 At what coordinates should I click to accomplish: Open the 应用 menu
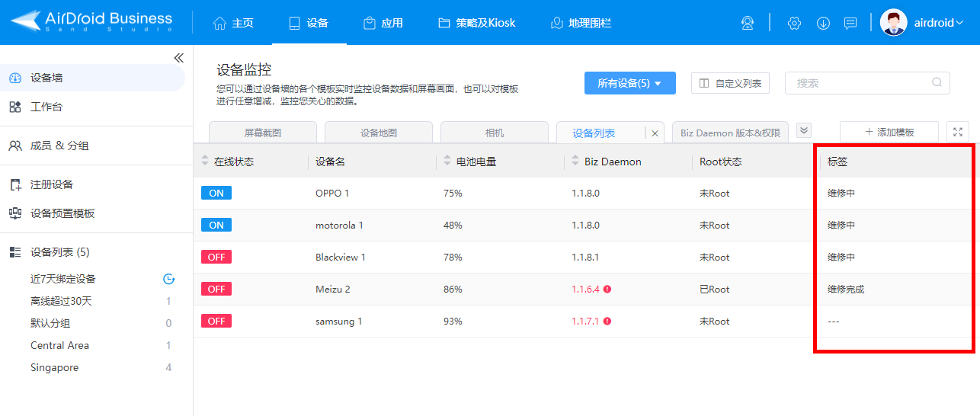click(383, 23)
